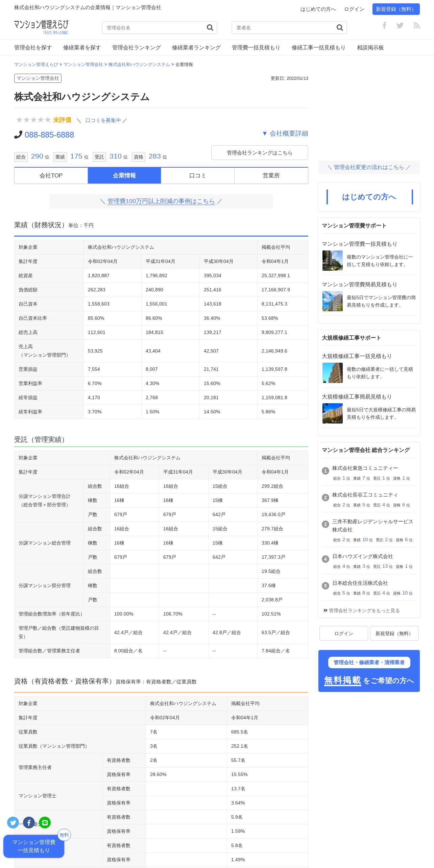Open 管理費一括見積もり menu item
The width and height of the screenshot is (434, 868).
(256, 48)
